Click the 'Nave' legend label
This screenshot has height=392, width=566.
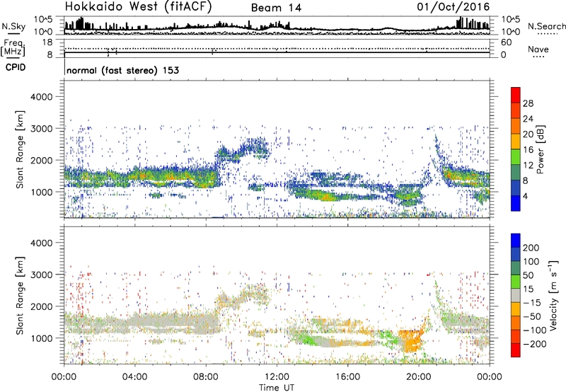tap(538, 49)
